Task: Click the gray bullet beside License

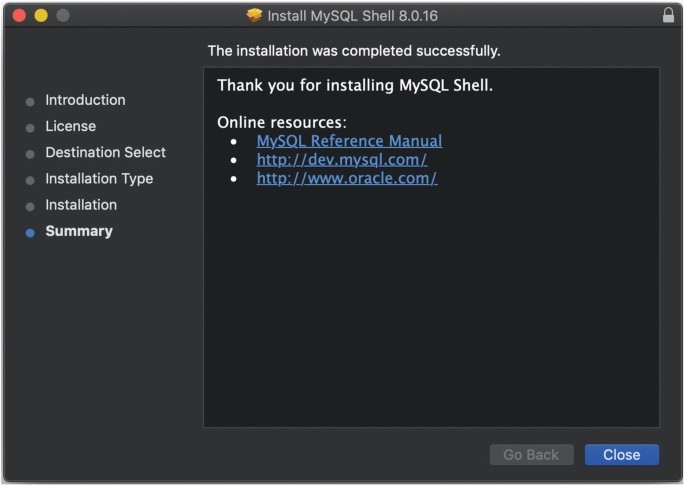Action: pos(30,127)
